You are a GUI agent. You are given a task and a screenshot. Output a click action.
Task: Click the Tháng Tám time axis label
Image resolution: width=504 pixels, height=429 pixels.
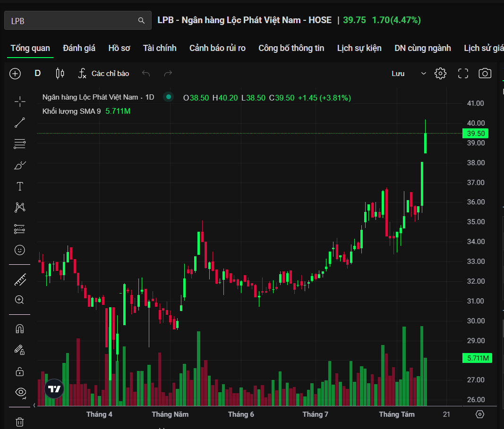click(397, 414)
